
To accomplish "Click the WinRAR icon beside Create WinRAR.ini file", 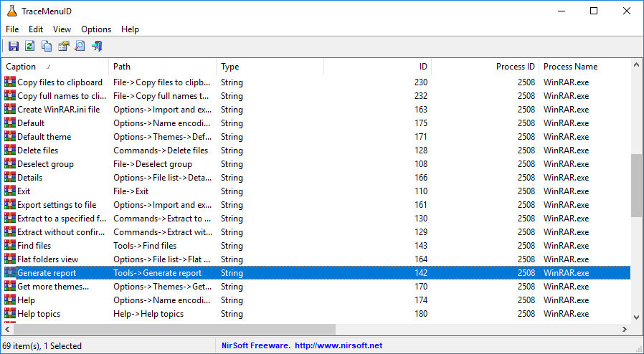I will (x=10, y=110).
